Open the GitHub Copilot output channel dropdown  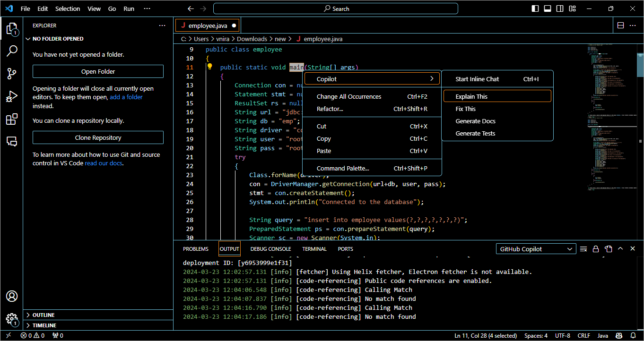(536, 249)
